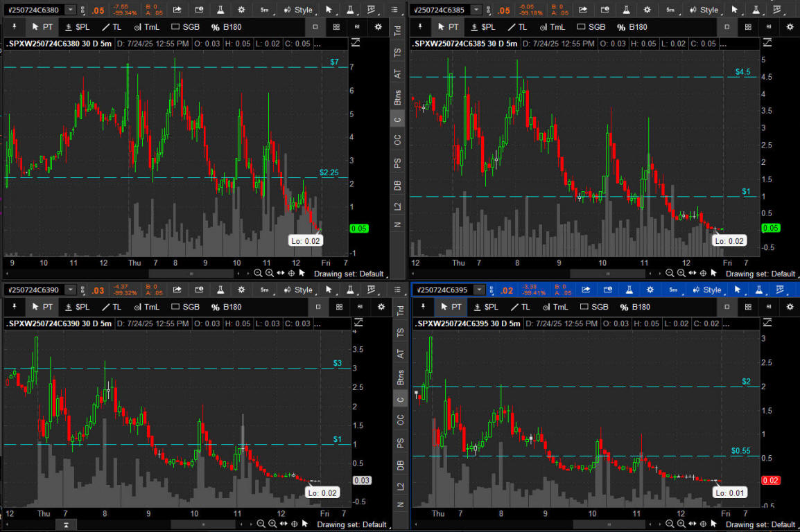Toggle single-chart layout in the C6385 drawing toolbar
Image resolution: width=800 pixels, height=532 pixels.
coord(727,26)
